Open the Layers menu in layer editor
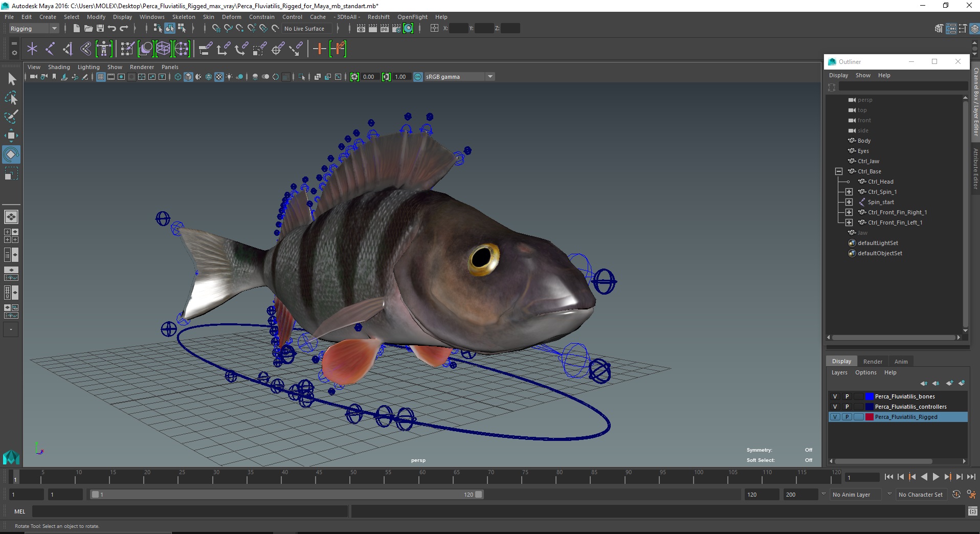980x534 pixels. [x=839, y=372]
